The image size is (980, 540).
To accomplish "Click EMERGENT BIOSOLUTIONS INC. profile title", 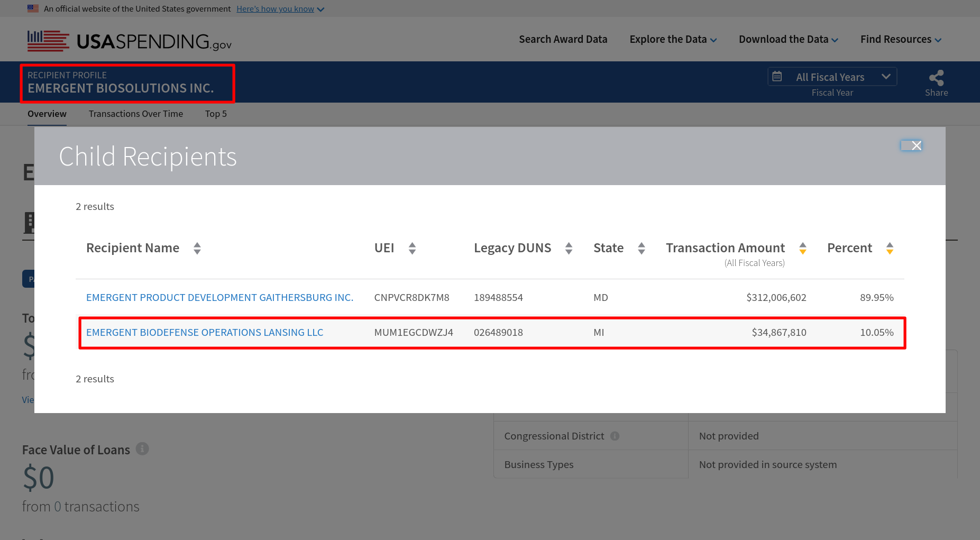I will [121, 88].
